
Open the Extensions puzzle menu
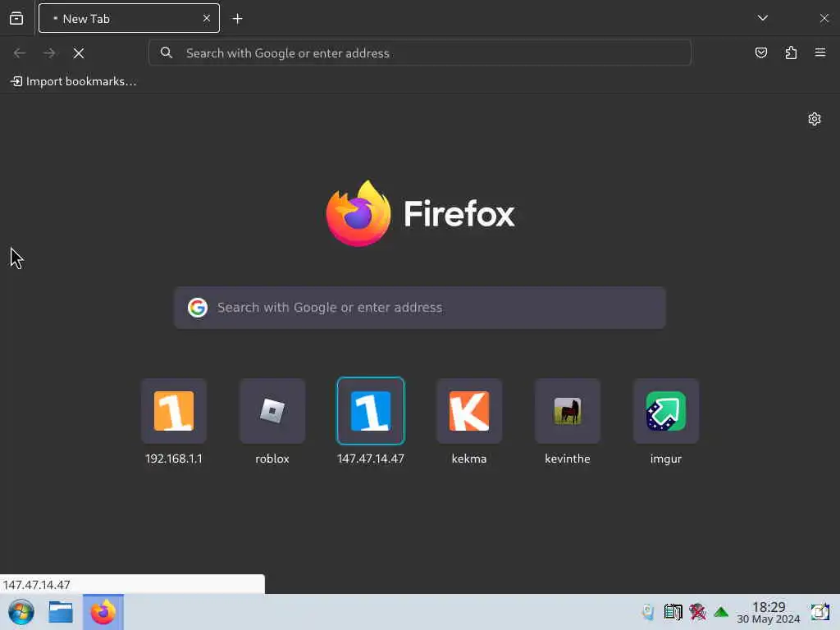click(791, 52)
